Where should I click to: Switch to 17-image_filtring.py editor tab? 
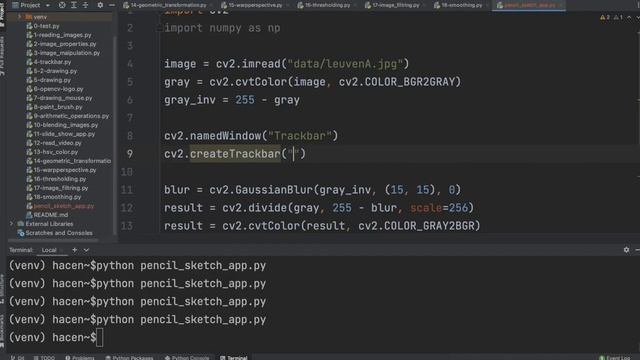(392, 5)
